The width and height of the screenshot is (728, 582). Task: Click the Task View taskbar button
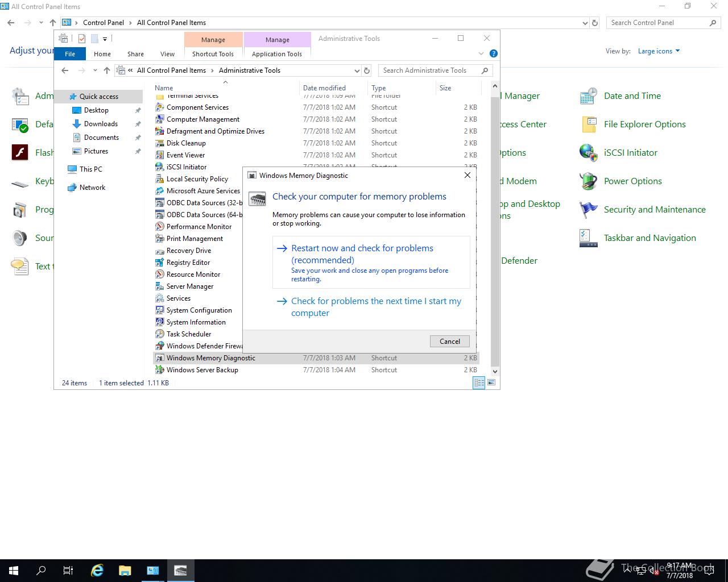click(68, 571)
